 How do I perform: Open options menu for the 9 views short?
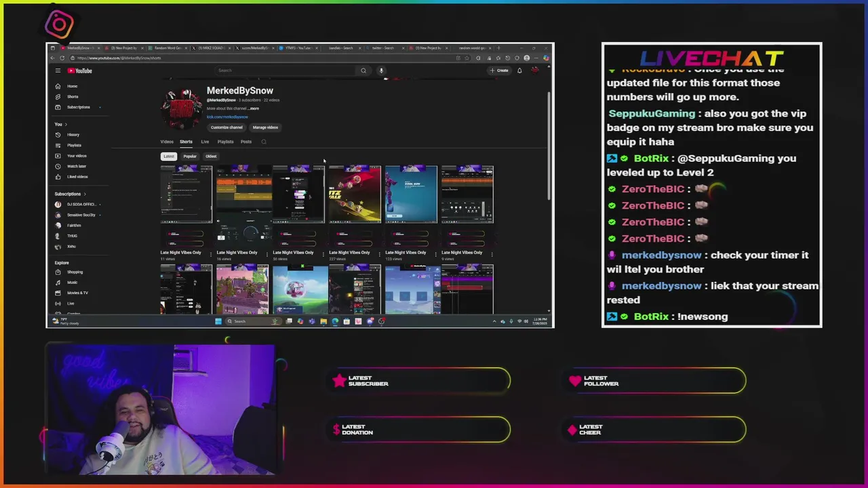coord(492,253)
